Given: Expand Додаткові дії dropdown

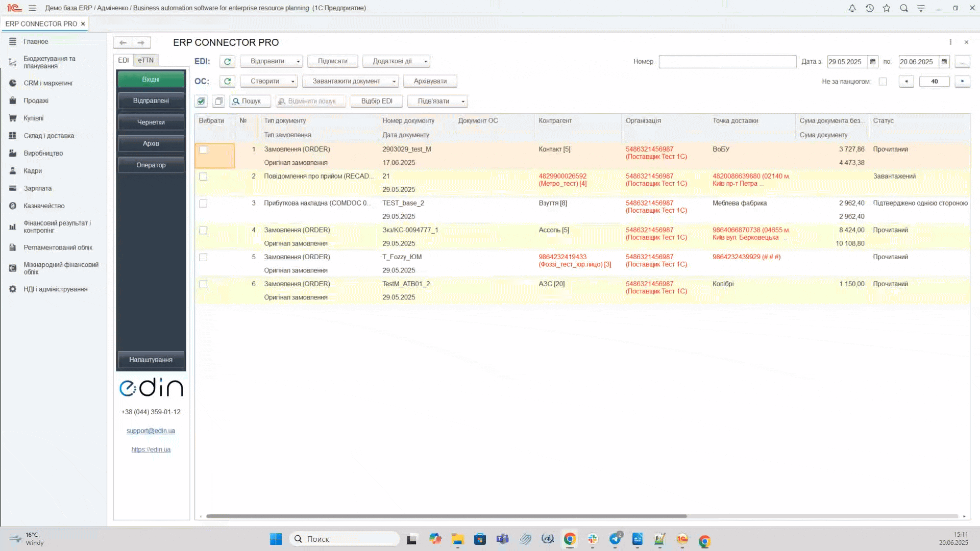Looking at the screenshot, I should click(425, 61).
